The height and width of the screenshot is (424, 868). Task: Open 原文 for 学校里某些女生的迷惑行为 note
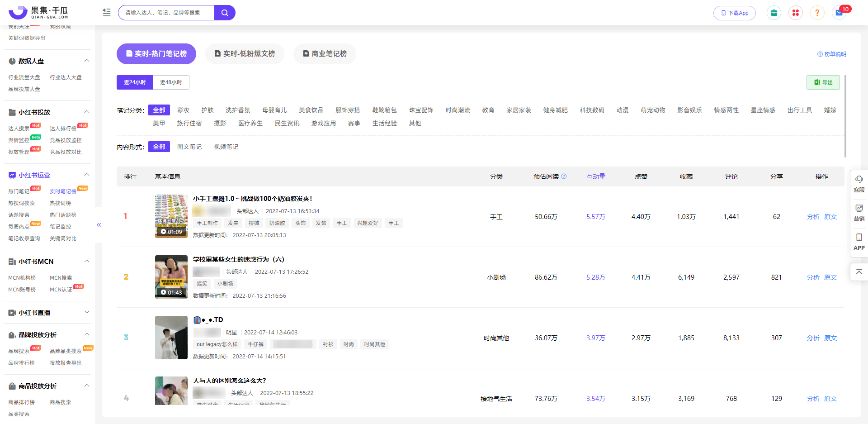point(830,277)
